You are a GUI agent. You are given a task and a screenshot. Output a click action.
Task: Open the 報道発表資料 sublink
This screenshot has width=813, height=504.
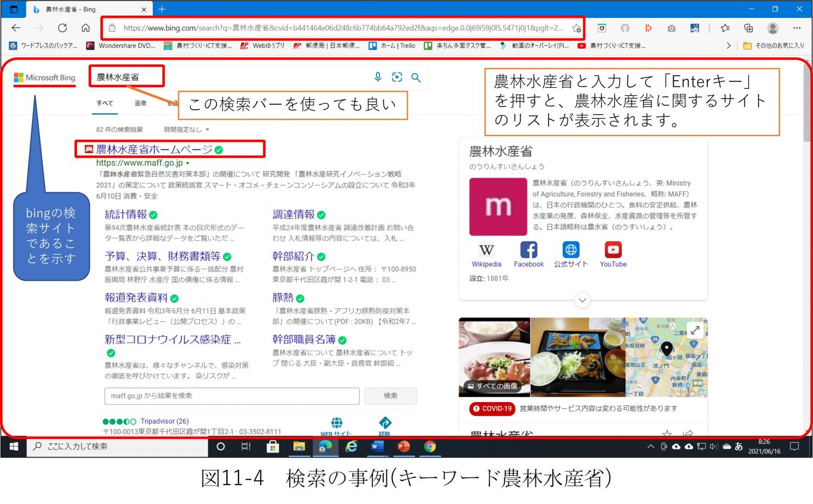(136, 298)
